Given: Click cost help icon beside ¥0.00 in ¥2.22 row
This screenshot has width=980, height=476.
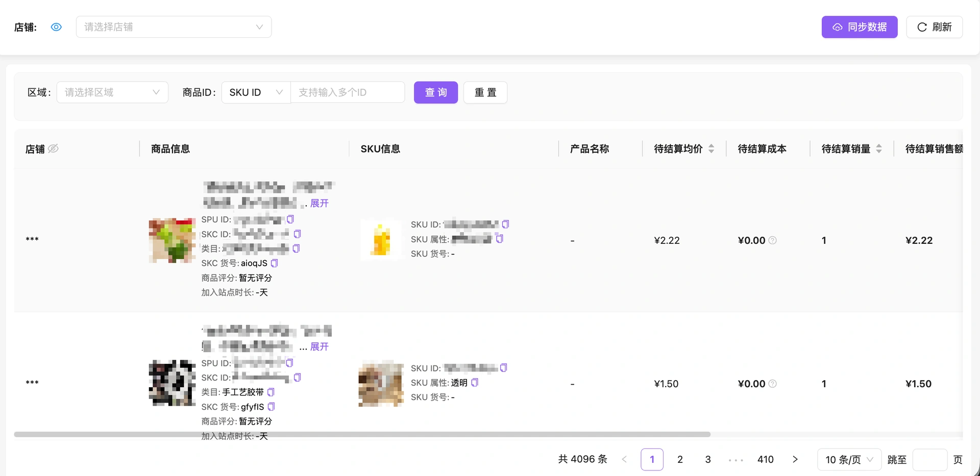Looking at the screenshot, I should pos(772,240).
